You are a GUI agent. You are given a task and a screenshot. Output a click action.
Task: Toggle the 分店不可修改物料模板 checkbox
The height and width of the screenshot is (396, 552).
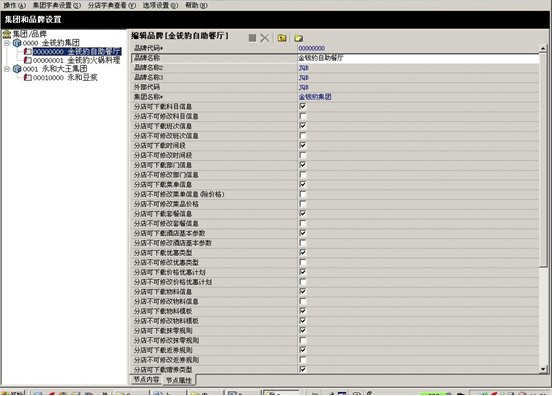click(303, 321)
